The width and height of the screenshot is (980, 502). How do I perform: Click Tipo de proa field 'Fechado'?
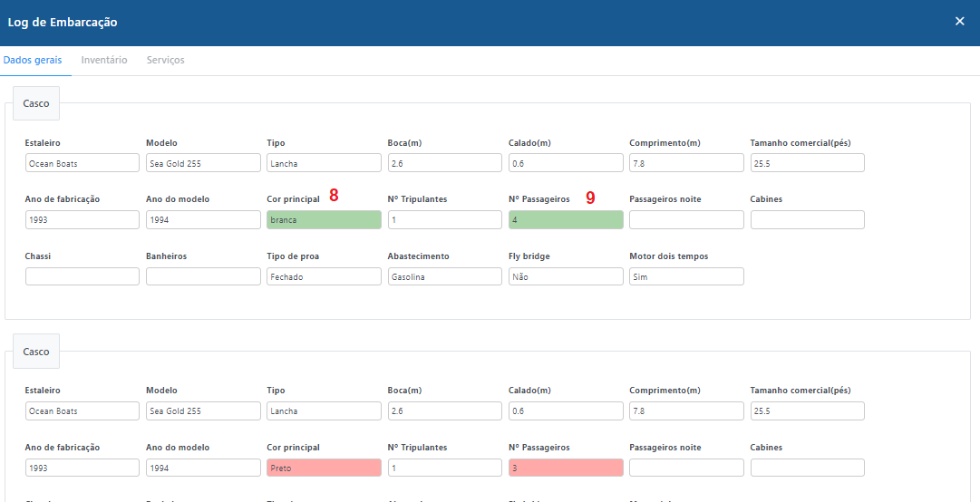point(324,277)
